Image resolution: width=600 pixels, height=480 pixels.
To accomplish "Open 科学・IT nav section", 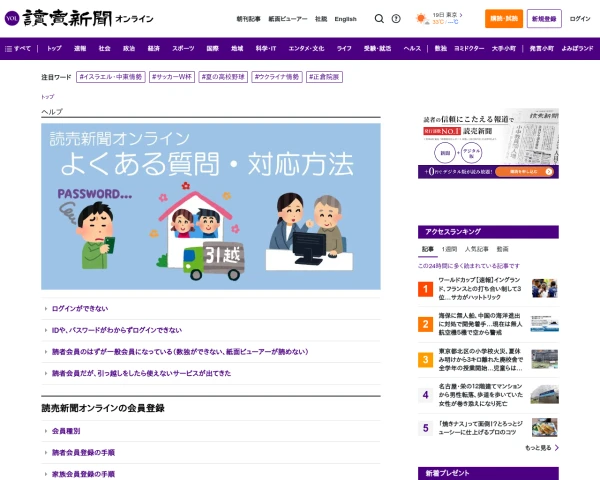I will tap(266, 48).
